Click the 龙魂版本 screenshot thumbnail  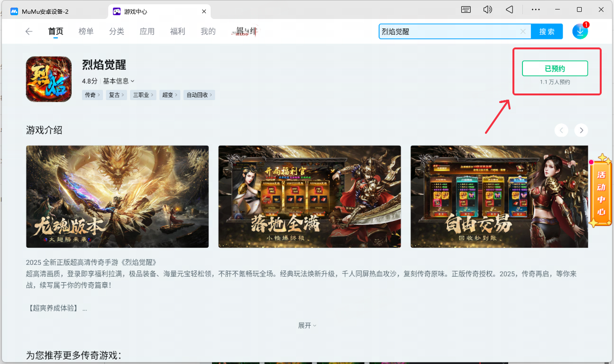coord(117,196)
